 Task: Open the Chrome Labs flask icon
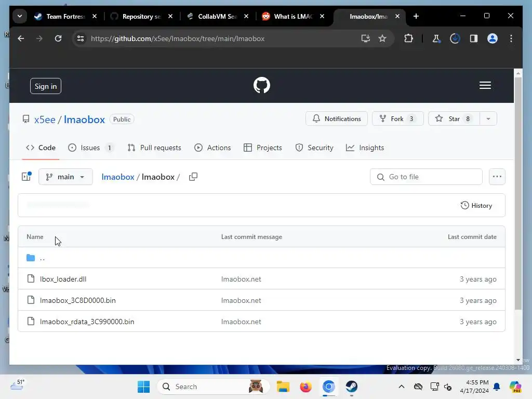coord(436,38)
